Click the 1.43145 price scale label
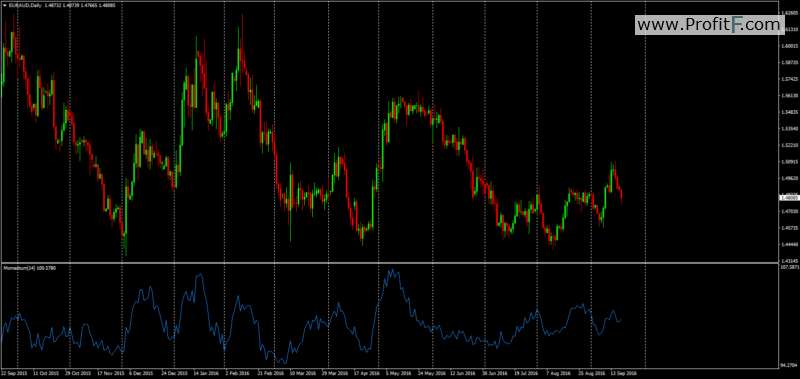800x379 pixels. coord(790,260)
